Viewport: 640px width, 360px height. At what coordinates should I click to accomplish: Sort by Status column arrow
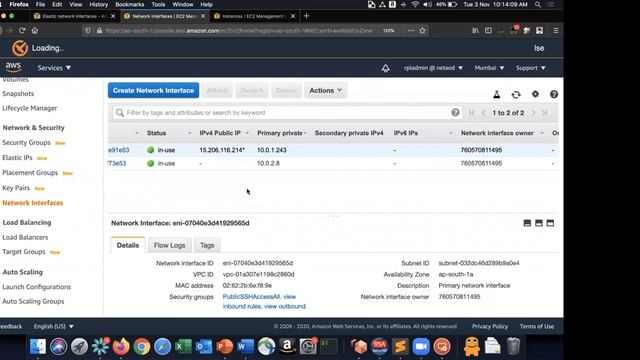pos(189,133)
